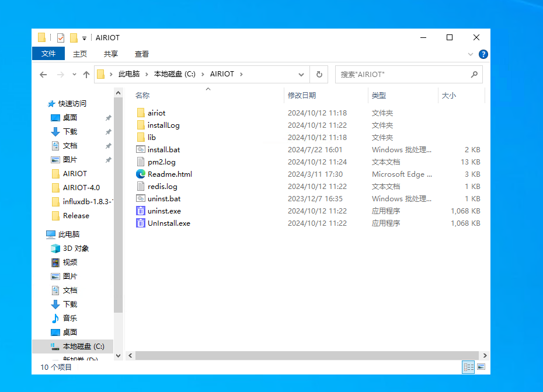Select the pm2.log text file icon
543x392 pixels.
coord(141,162)
